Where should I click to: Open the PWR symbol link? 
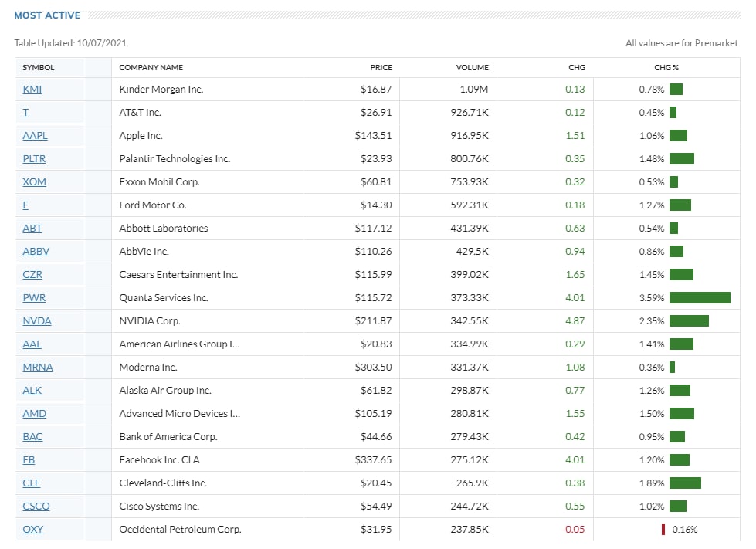[x=34, y=297]
